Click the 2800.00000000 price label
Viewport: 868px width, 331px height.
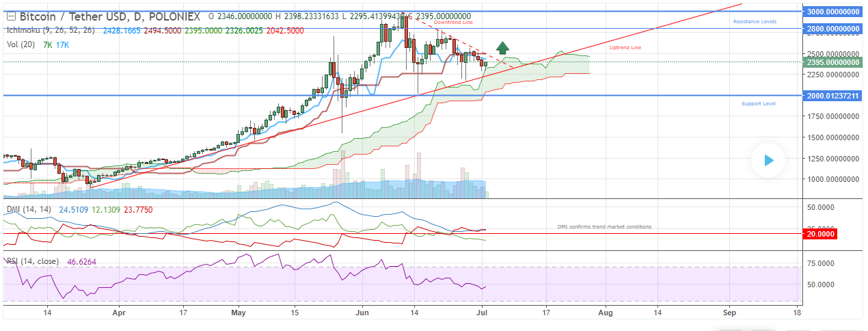[831, 29]
